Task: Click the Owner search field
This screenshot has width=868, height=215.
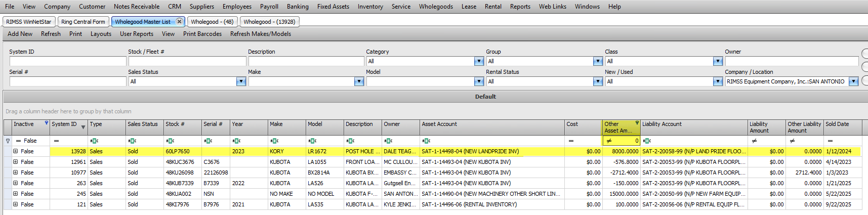Action: 792,61
